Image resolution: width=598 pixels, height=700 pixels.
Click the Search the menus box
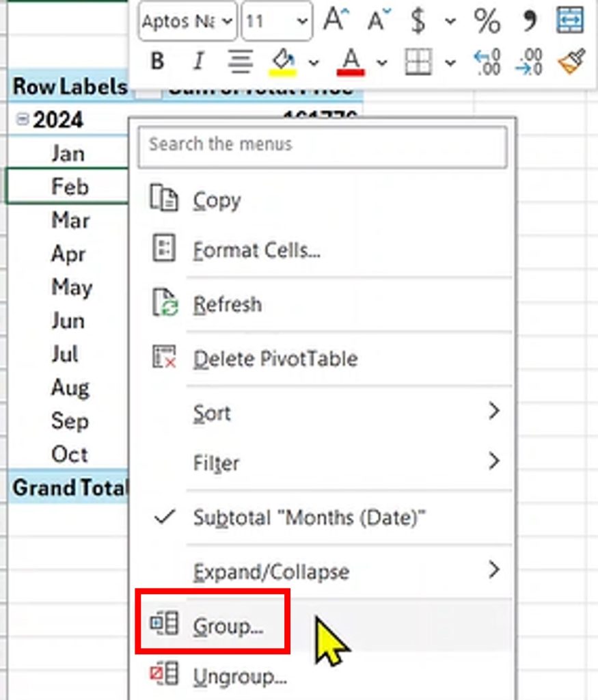(321, 145)
